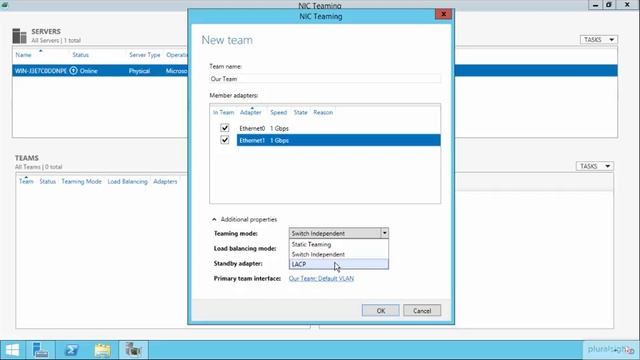The width and height of the screenshot is (640, 360).
Task: Launch PowerShell from the taskbar
Action: (x=71, y=350)
